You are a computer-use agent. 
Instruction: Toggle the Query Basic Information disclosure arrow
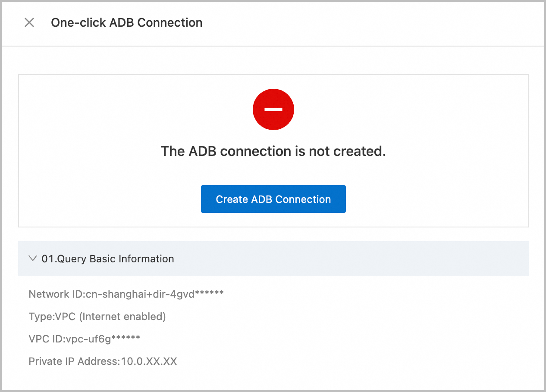32,258
